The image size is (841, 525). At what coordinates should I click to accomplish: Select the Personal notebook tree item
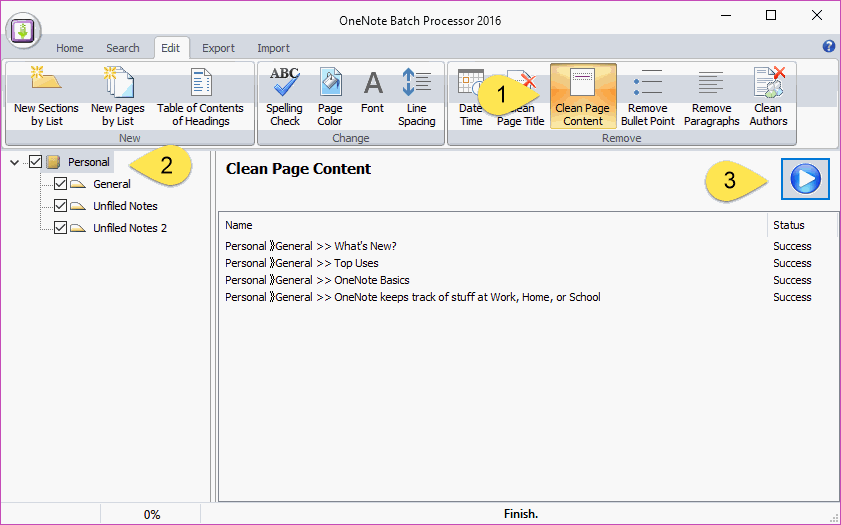[88, 162]
